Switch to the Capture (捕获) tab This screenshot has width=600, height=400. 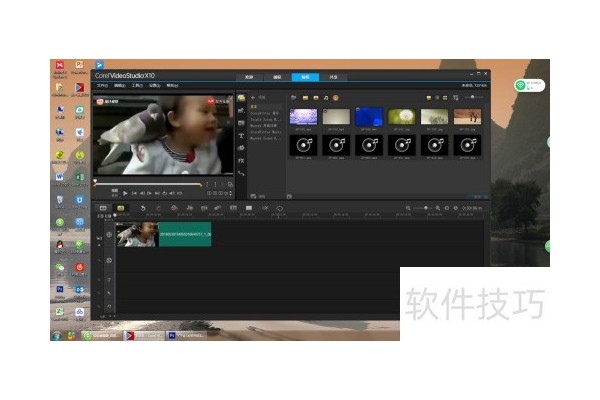(277, 77)
